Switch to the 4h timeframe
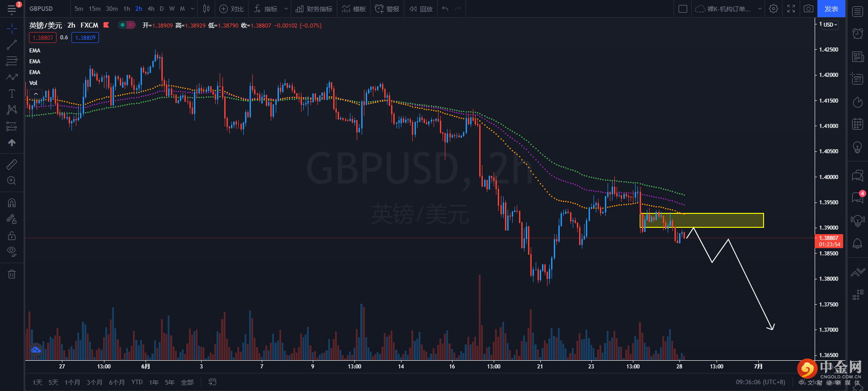 click(x=151, y=9)
